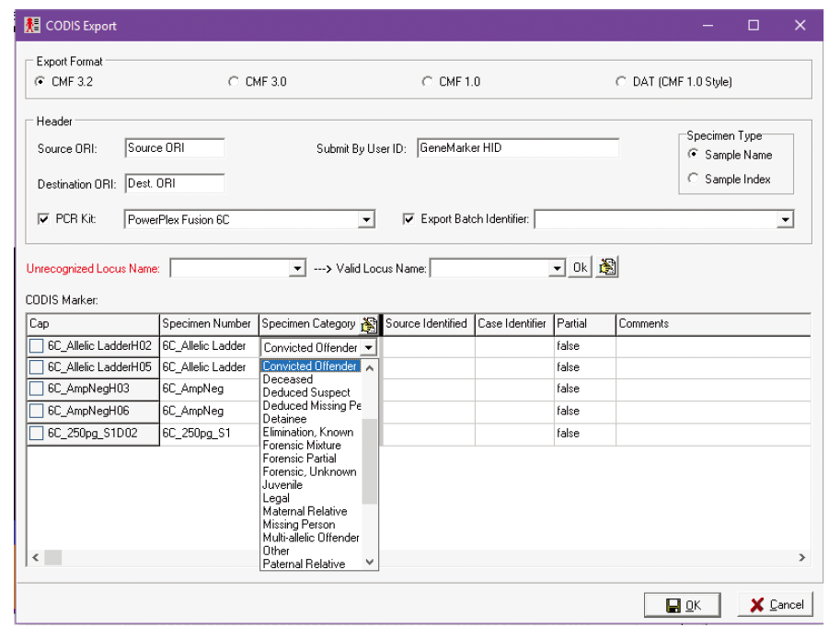The image size is (840, 639).
Task: Pick Multi-allelic Offender category
Action: [x=311, y=538]
